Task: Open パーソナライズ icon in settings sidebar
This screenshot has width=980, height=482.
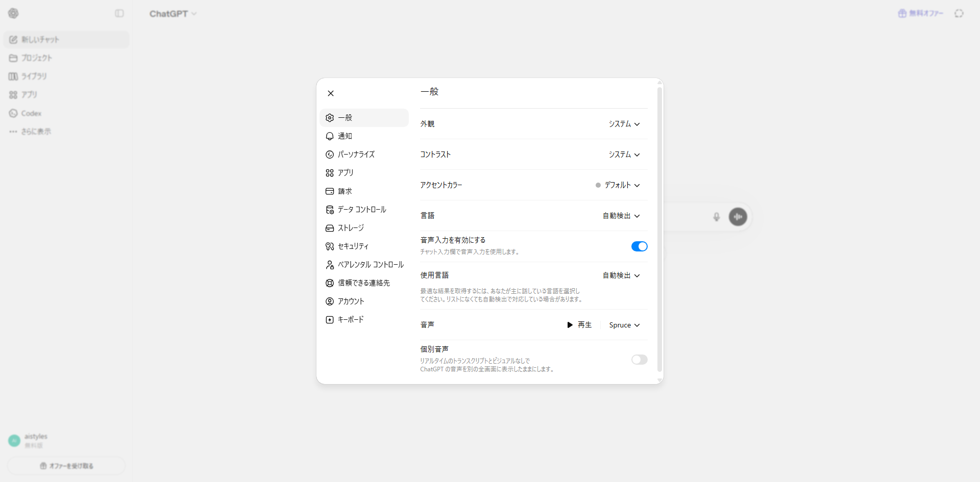Action: (x=330, y=155)
